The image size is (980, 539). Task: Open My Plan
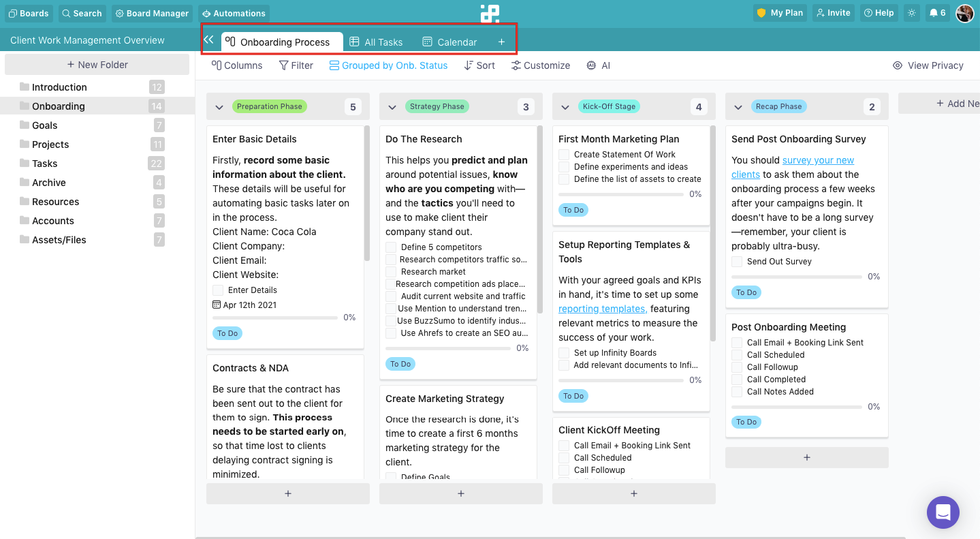tap(780, 13)
